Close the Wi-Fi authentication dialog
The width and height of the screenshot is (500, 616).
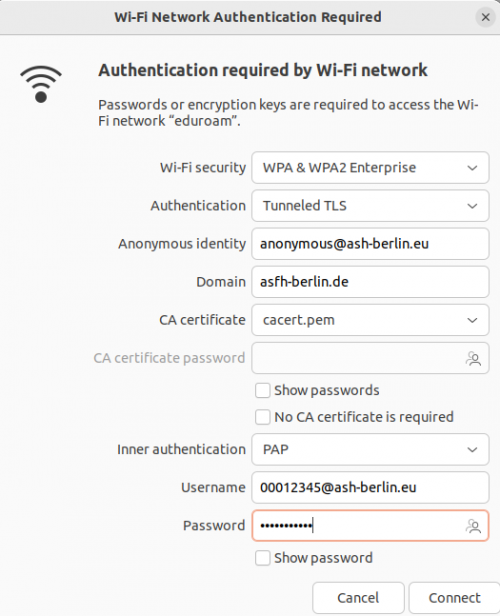click(x=485, y=17)
